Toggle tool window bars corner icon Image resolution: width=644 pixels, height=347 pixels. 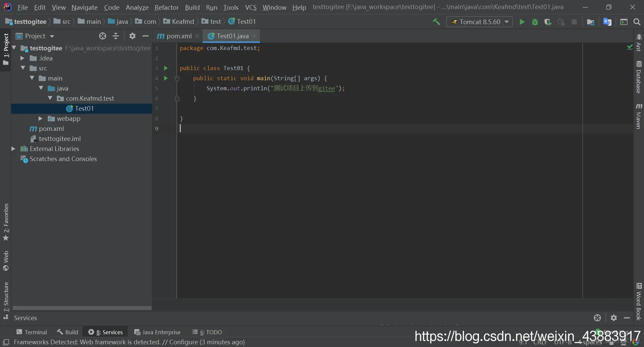(6, 342)
